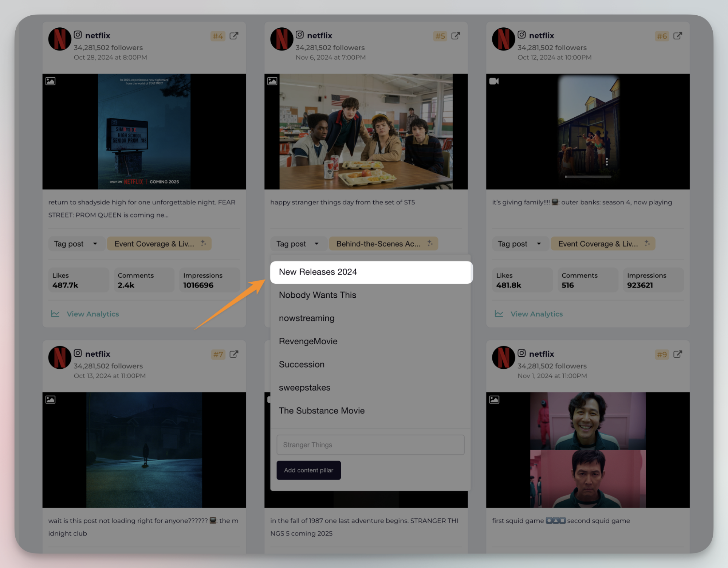This screenshot has width=728, height=568.
Task: Click Instagram icon on post #5 header
Action: (300, 35)
